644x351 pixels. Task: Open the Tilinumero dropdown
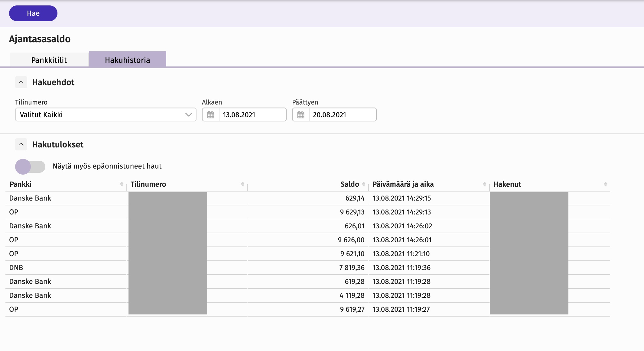(106, 114)
